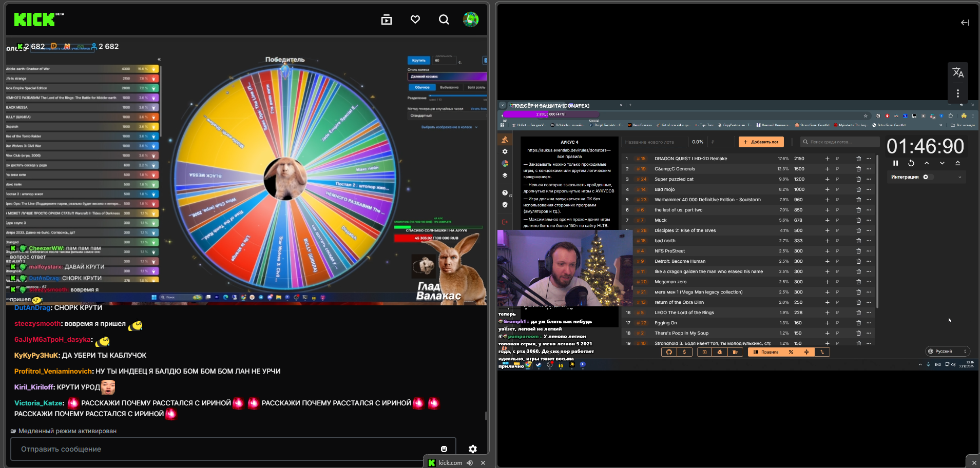Click the shield icon in auction sidebar
Screen dimensions: 980x468
(x=505, y=205)
